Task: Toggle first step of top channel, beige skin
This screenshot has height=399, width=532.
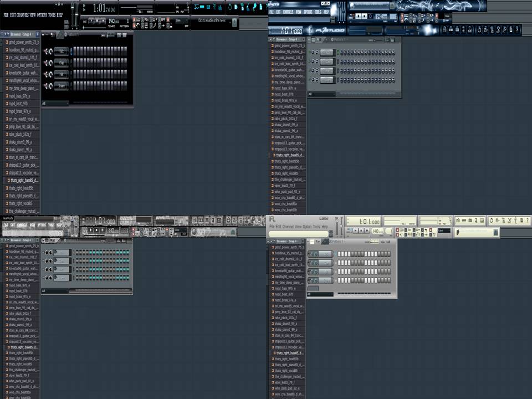Action: [x=339, y=254]
